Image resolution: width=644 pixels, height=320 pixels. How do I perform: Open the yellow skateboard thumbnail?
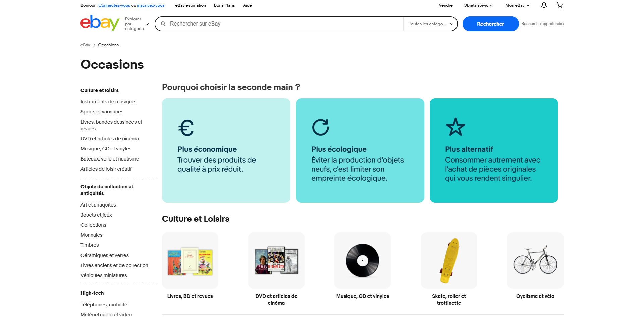click(449, 261)
